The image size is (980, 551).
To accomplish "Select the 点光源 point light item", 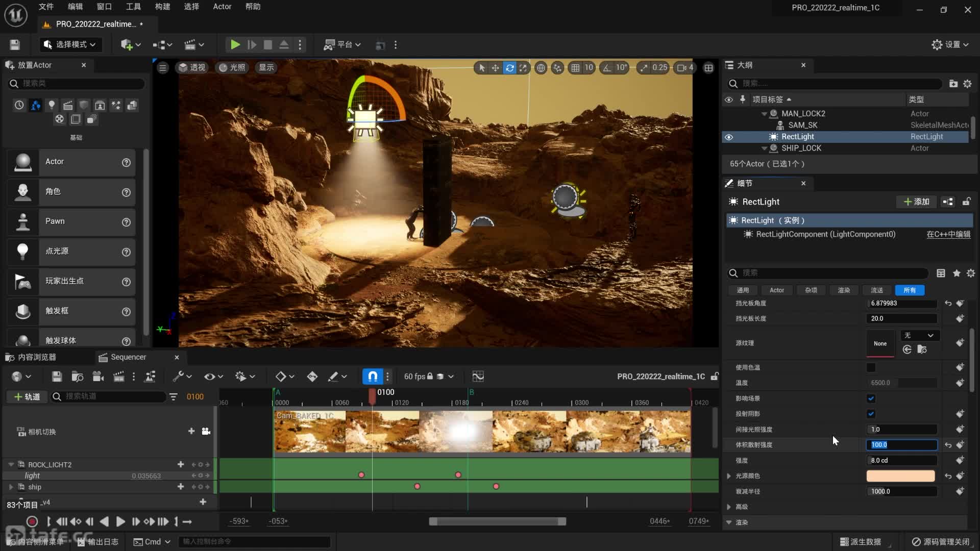I will tap(71, 251).
